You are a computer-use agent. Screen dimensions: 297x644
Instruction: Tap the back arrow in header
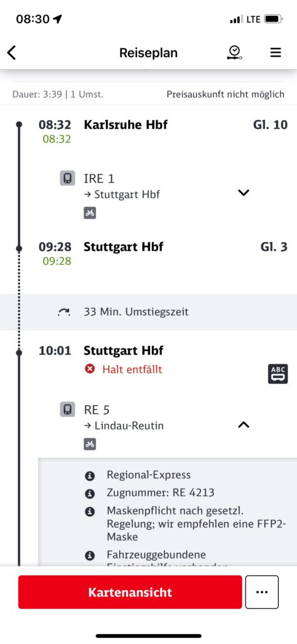[x=11, y=53]
